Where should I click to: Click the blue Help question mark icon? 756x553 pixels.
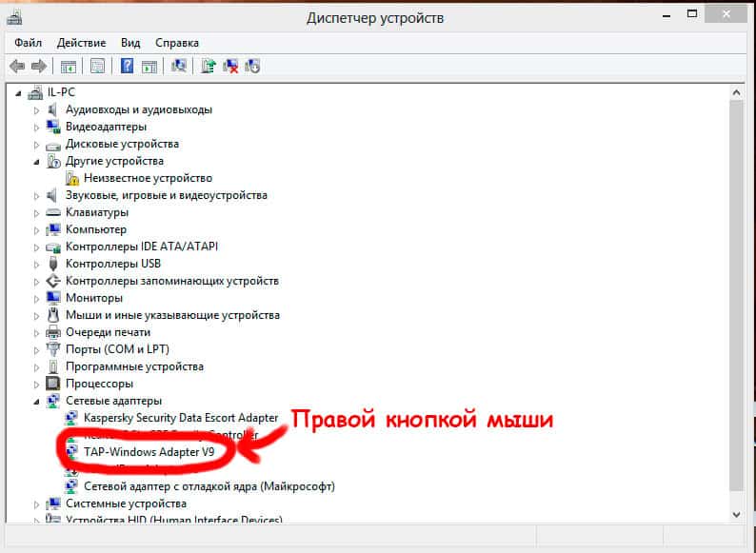127,66
